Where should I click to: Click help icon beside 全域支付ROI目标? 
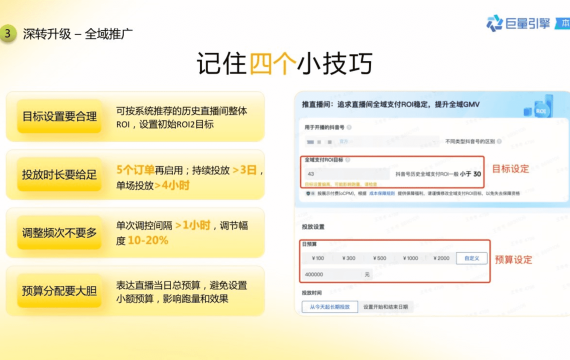tap(348, 160)
